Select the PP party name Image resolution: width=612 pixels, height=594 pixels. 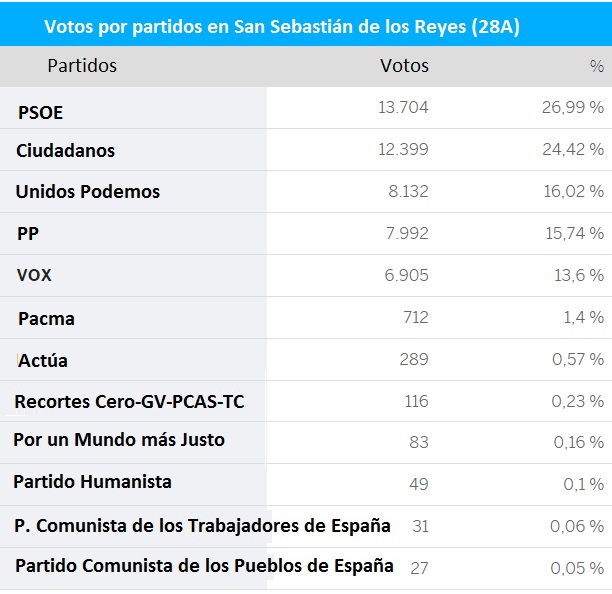coord(28,234)
